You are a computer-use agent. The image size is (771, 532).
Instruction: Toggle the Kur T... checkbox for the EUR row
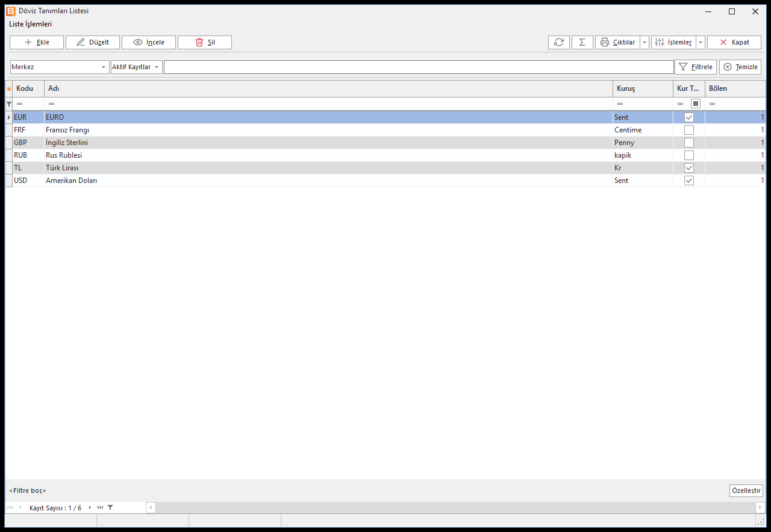(689, 117)
